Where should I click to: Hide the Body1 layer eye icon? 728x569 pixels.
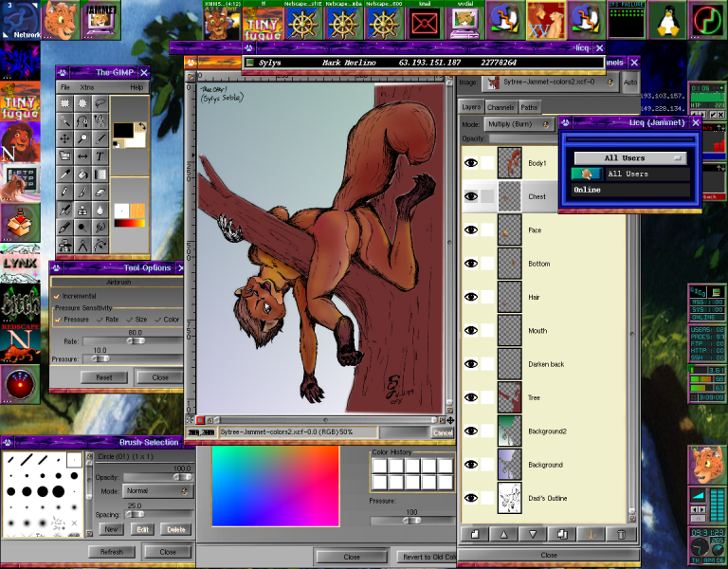[x=470, y=163]
